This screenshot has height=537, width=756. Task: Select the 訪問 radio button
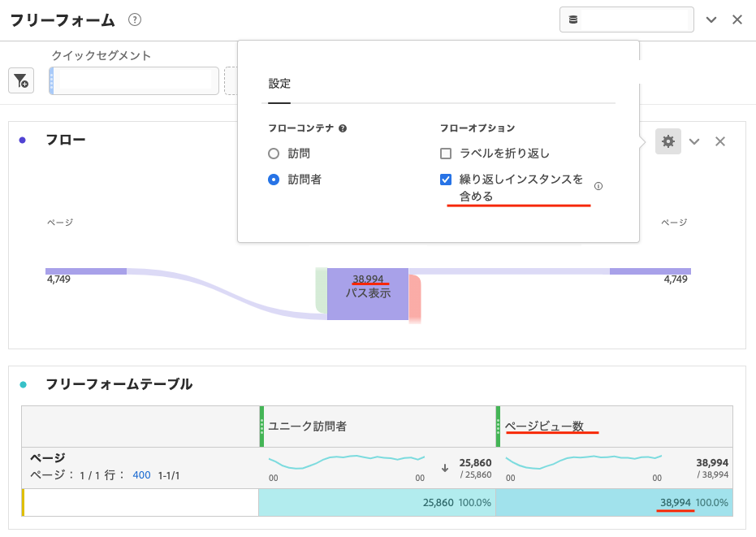pos(274,153)
